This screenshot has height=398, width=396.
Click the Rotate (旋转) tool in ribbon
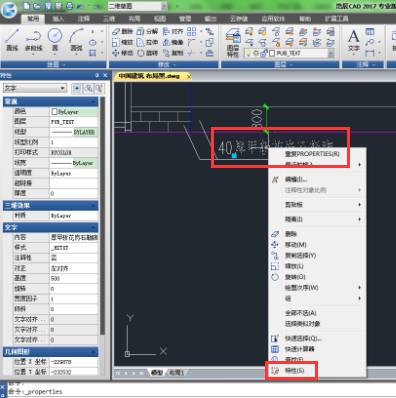click(x=147, y=53)
